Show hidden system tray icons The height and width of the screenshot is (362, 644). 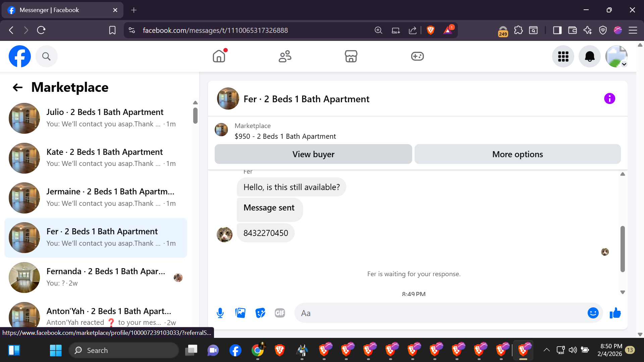546,350
